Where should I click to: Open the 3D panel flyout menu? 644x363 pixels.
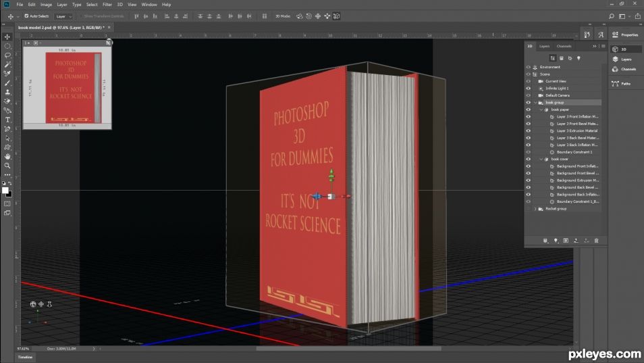[x=603, y=46]
